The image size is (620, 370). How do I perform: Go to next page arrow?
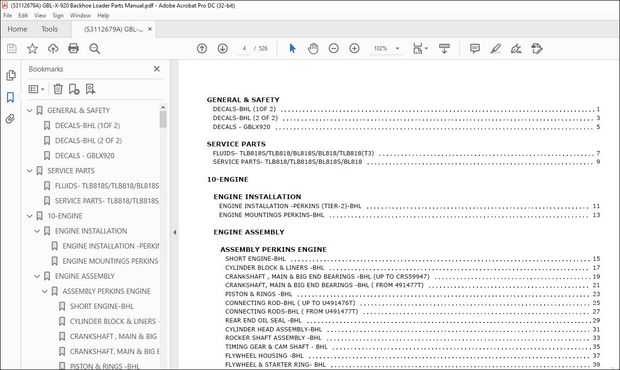[223, 49]
